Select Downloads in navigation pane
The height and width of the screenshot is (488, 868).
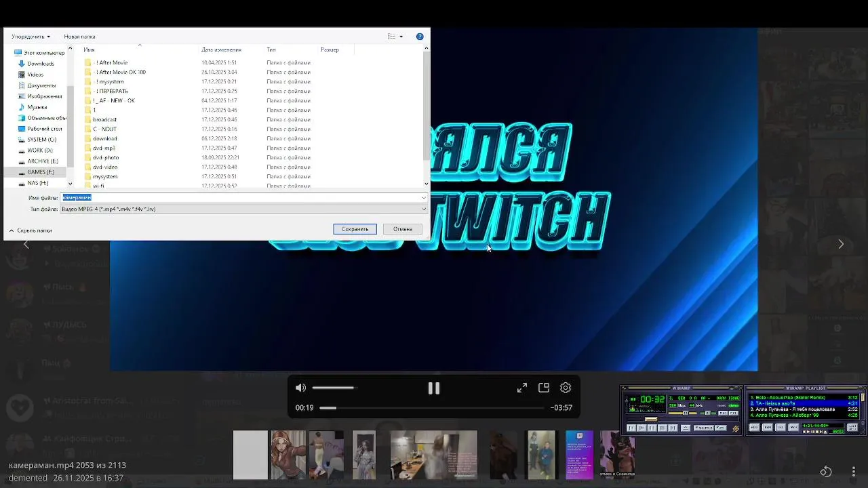[x=36, y=64]
